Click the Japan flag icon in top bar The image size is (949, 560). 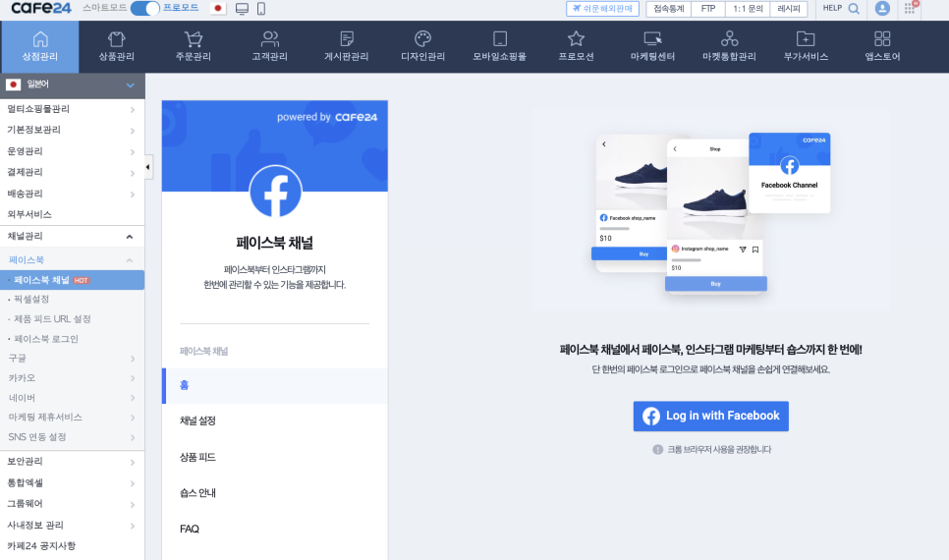[218, 9]
